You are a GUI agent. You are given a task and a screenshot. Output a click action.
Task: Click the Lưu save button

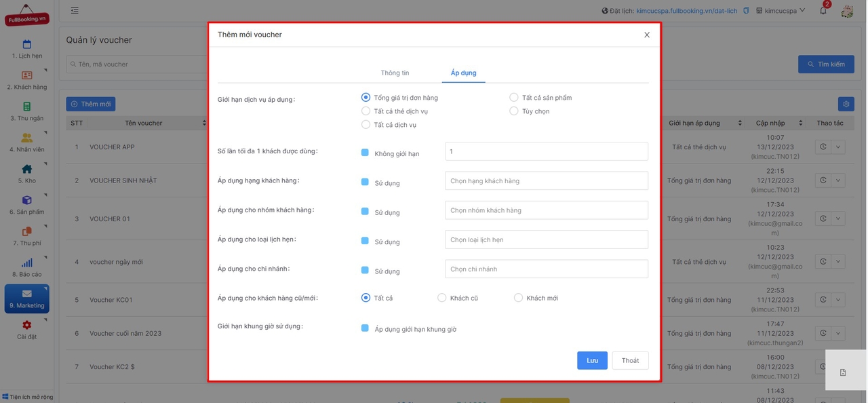pyautogui.click(x=592, y=360)
